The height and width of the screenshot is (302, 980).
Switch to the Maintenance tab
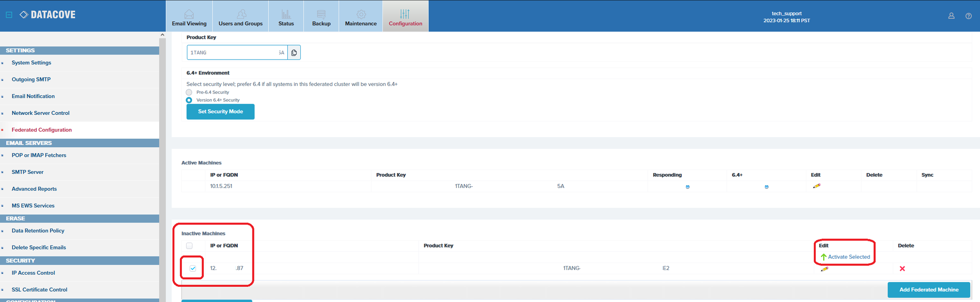361,16
